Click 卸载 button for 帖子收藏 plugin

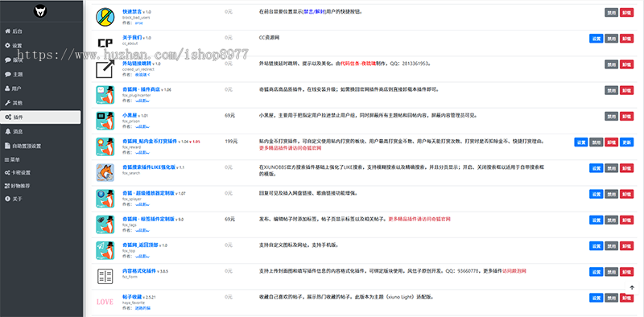point(626,298)
